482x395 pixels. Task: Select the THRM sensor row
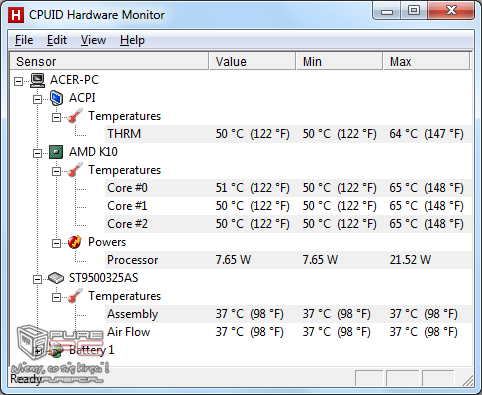click(x=288, y=134)
